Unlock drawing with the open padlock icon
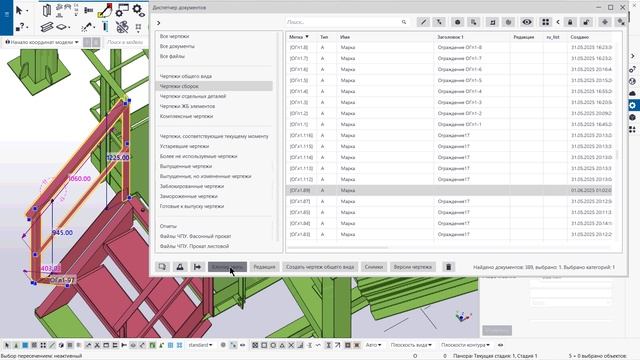The image size is (640, 360). coord(586,22)
